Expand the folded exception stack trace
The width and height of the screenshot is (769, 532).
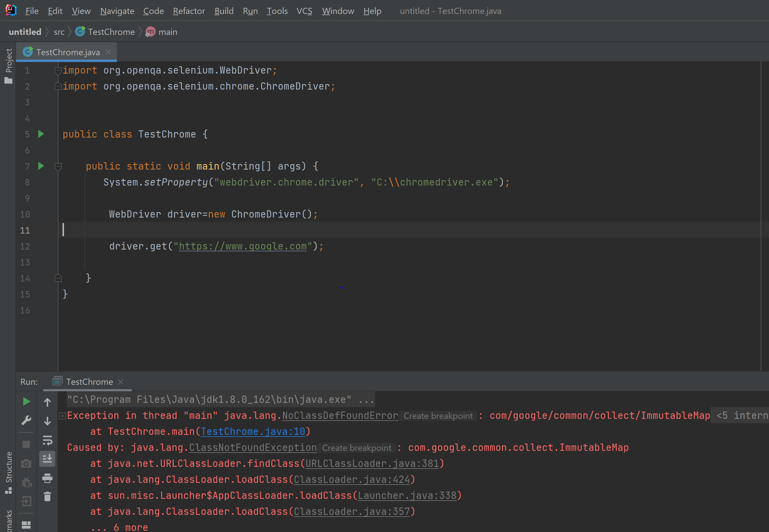(62, 416)
